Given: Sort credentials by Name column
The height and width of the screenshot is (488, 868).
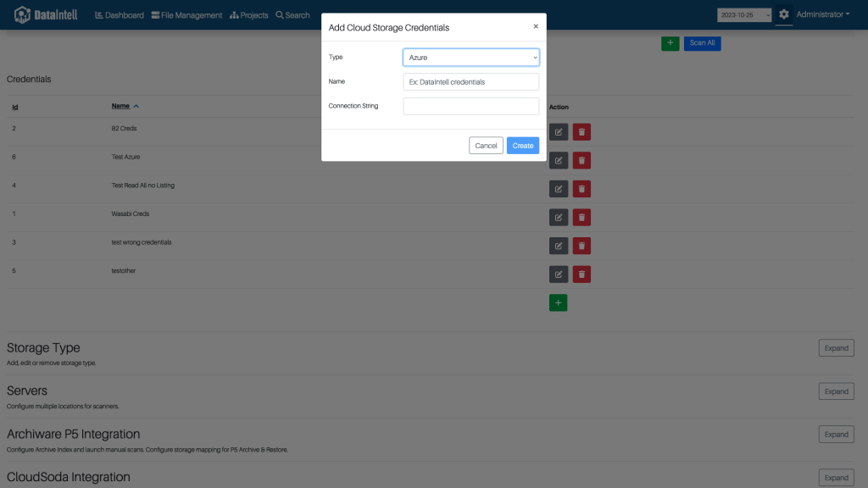Looking at the screenshot, I should (125, 106).
